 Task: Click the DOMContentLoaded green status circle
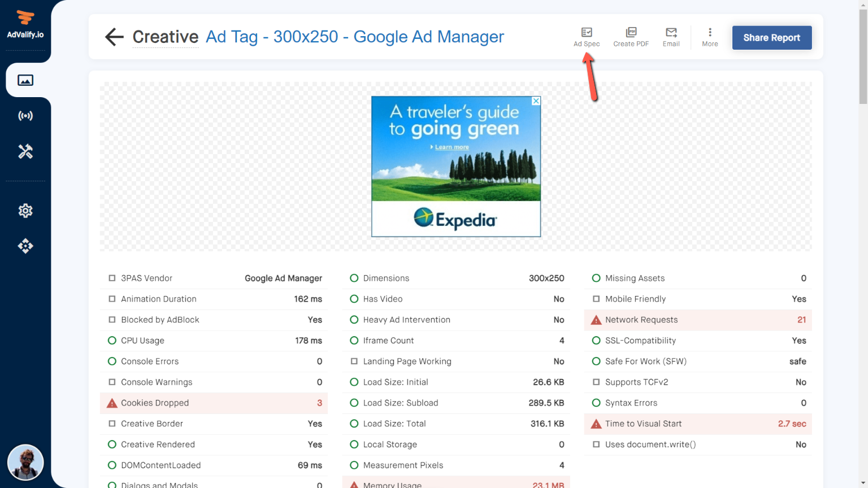click(x=112, y=465)
